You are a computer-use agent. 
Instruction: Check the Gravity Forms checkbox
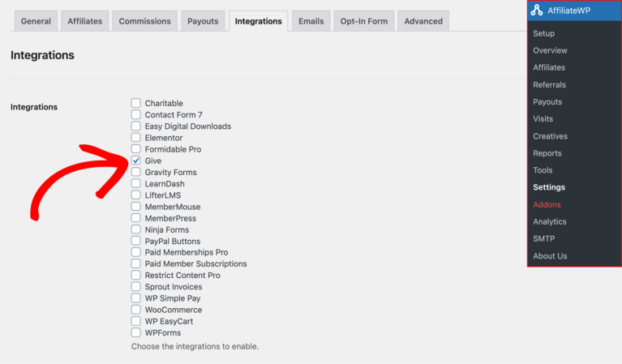pyautogui.click(x=136, y=172)
